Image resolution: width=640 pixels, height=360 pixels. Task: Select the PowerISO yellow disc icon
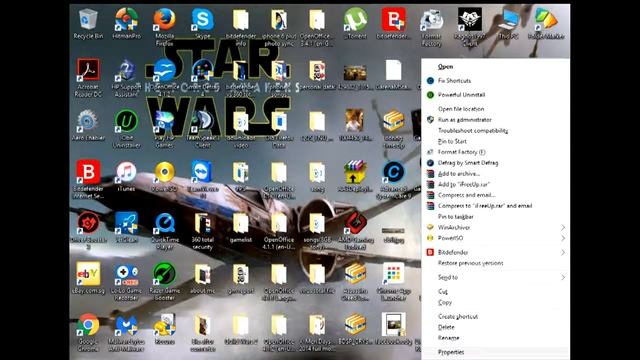pos(164,172)
